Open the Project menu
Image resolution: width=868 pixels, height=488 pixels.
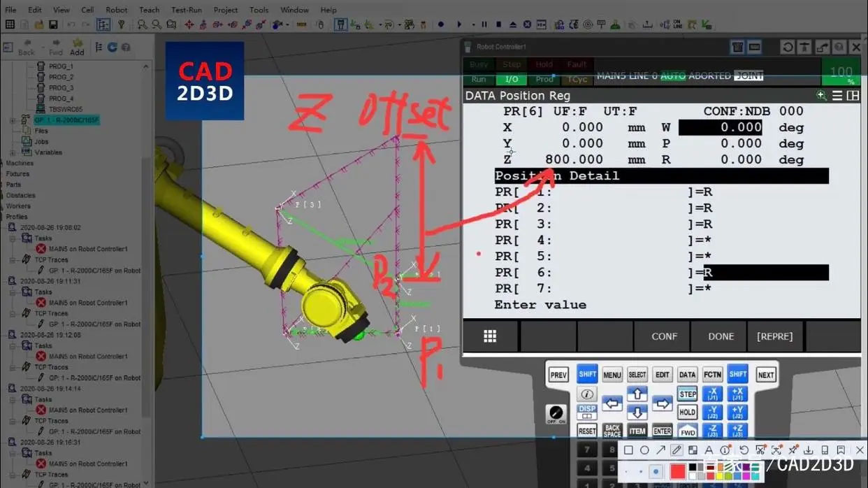point(226,10)
